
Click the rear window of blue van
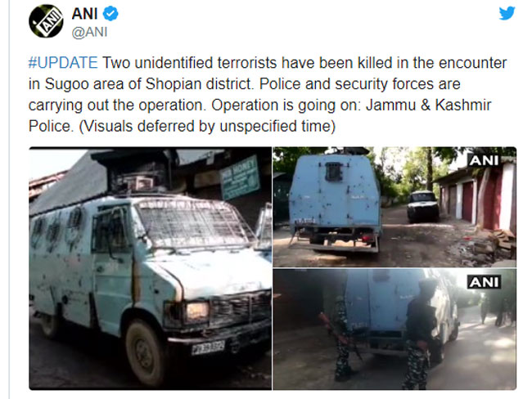coord(333,172)
